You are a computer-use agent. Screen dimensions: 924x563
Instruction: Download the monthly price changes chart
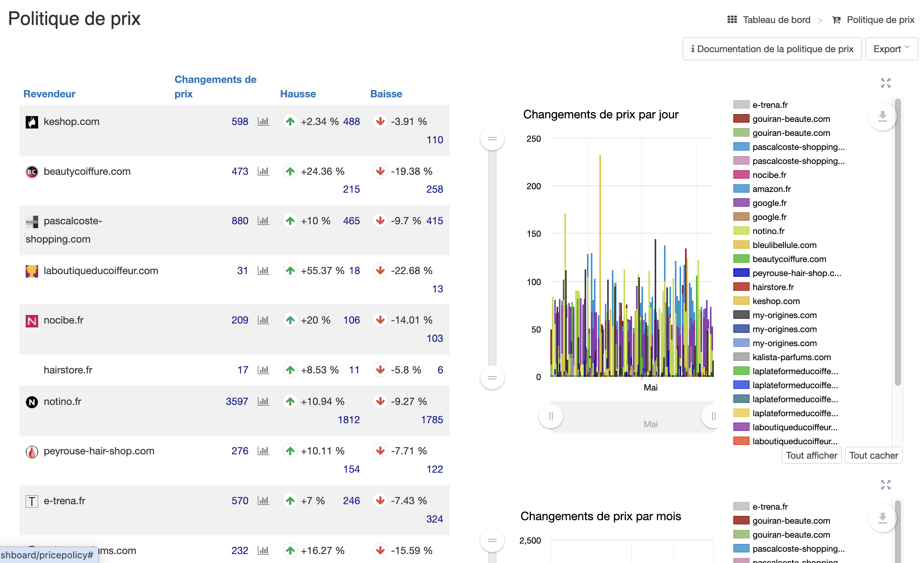pos(882,518)
